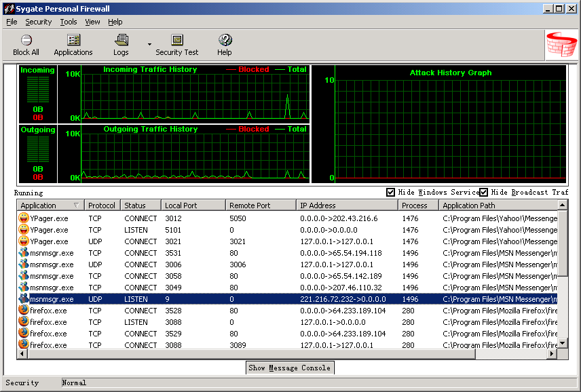Select msnmsgr.exe icon on port 3049 row
581x392 pixels.
click(x=23, y=288)
